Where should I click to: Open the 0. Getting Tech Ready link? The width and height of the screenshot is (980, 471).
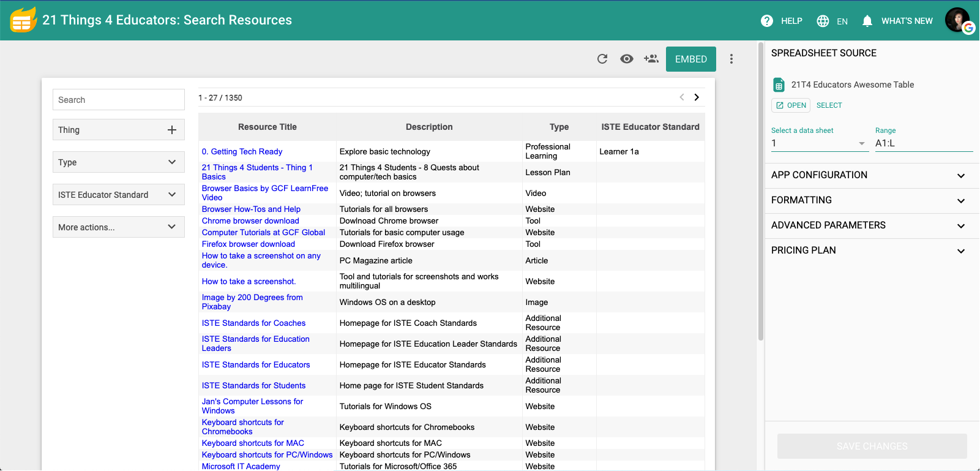click(242, 152)
